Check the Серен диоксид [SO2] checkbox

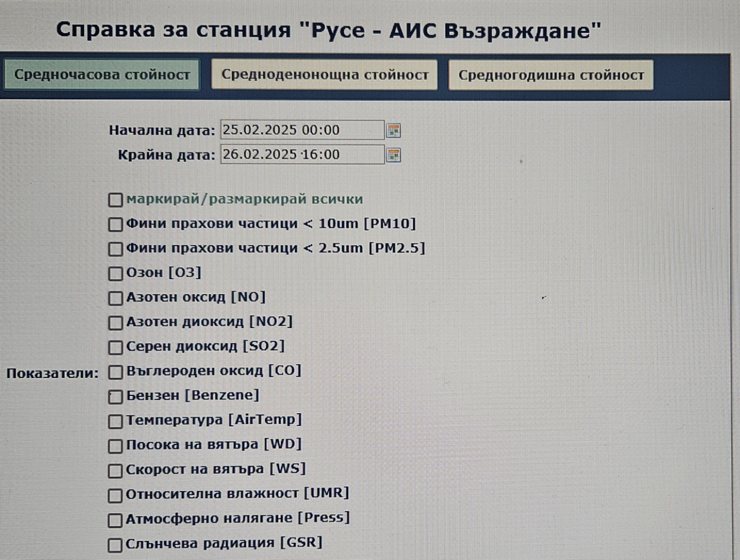[116, 347]
